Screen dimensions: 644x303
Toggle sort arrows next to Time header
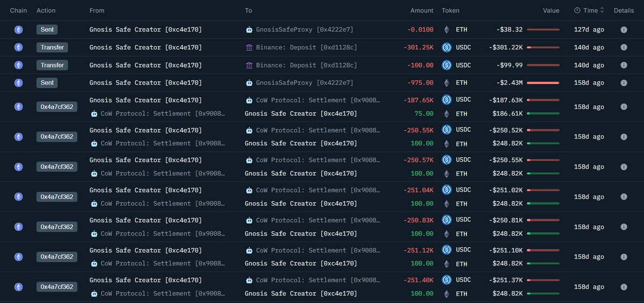click(x=602, y=10)
